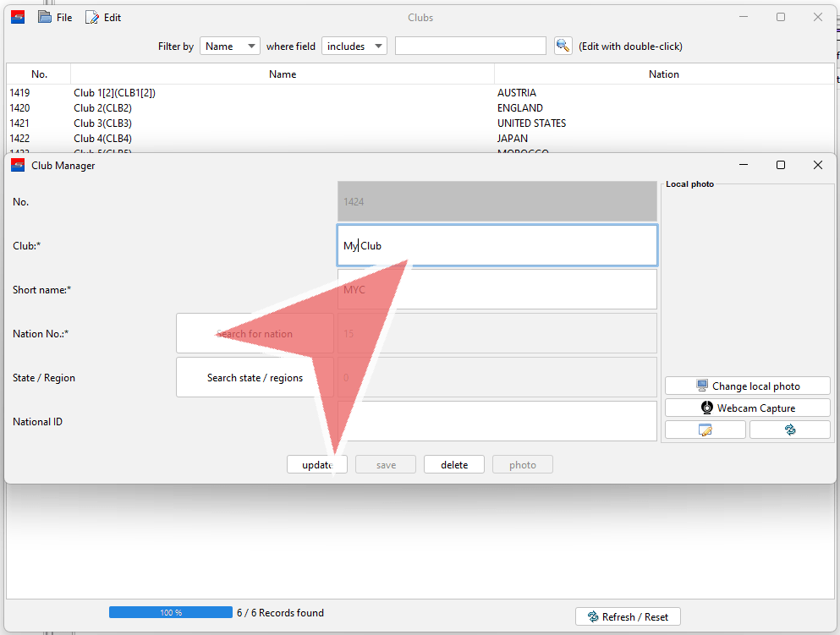Expand the 'includes' condition dropdown
The image size is (840, 635).
pyautogui.click(x=354, y=47)
